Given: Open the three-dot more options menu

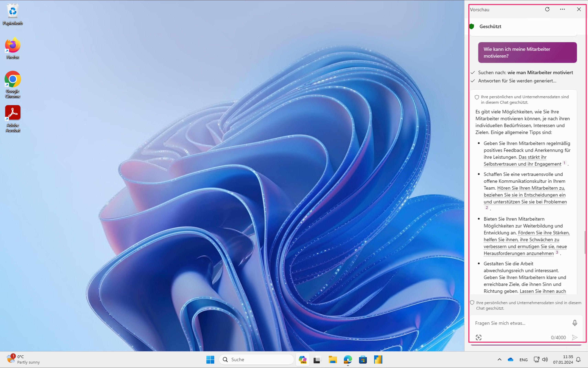Looking at the screenshot, I should [562, 9].
